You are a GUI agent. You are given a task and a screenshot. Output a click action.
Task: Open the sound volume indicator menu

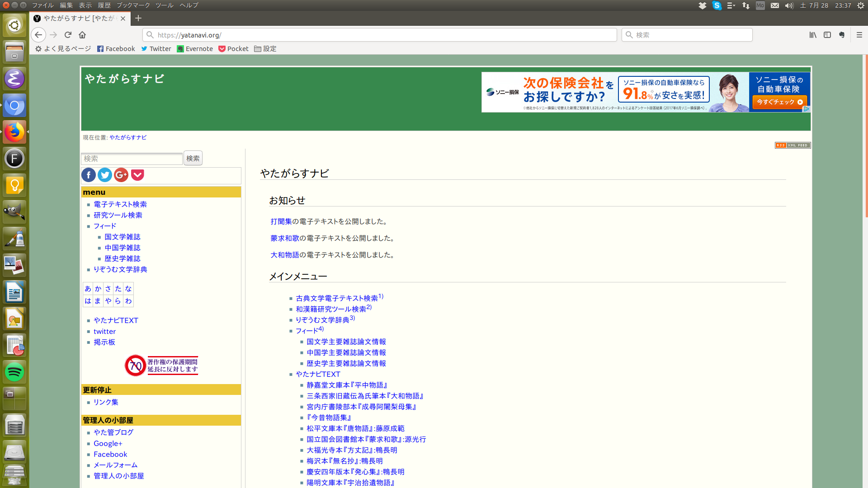coord(789,5)
